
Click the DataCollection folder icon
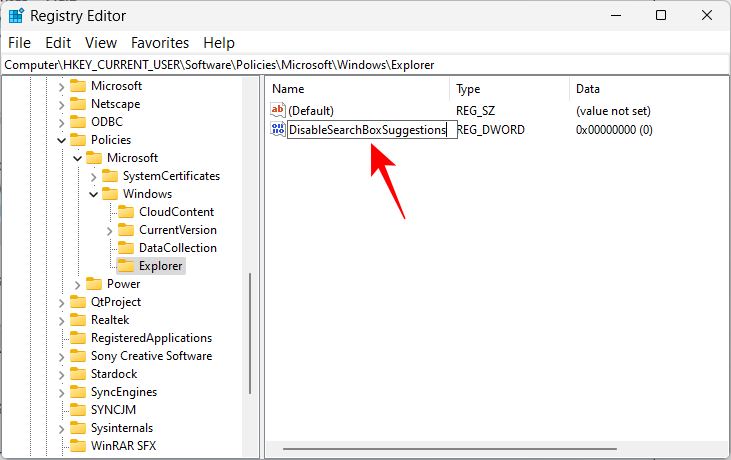click(126, 248)
